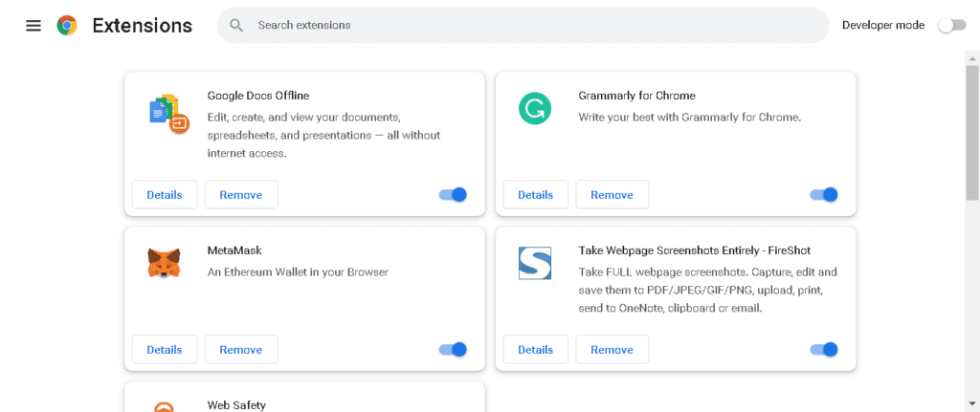Remove Grammarly for Chrome extension
Image resolution: width=980 pixels, height=412 pixels.
612,195
